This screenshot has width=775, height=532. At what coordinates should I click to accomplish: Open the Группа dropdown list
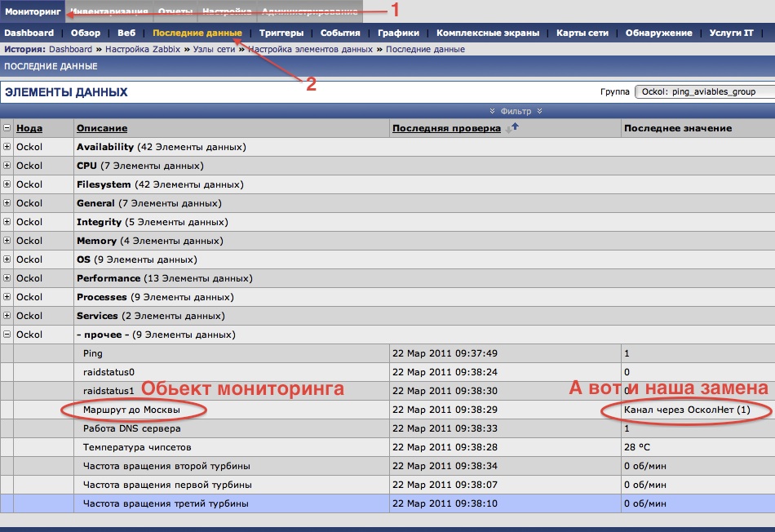[704, 91]
